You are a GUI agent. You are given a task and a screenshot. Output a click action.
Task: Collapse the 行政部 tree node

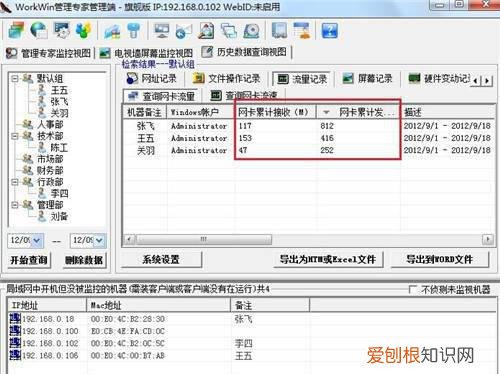tap(15, 182)
